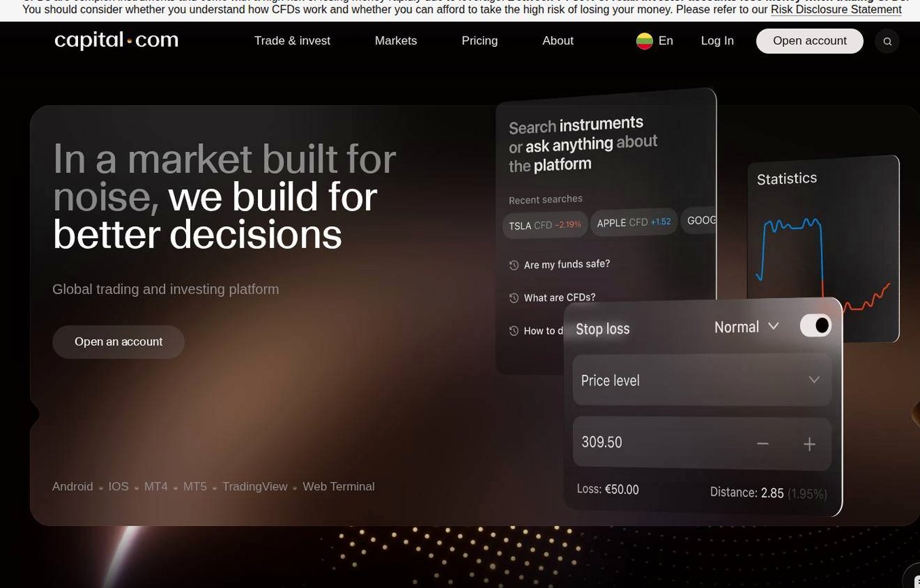Select the TSLA CFD recent search chip

[x=545, y=225]
